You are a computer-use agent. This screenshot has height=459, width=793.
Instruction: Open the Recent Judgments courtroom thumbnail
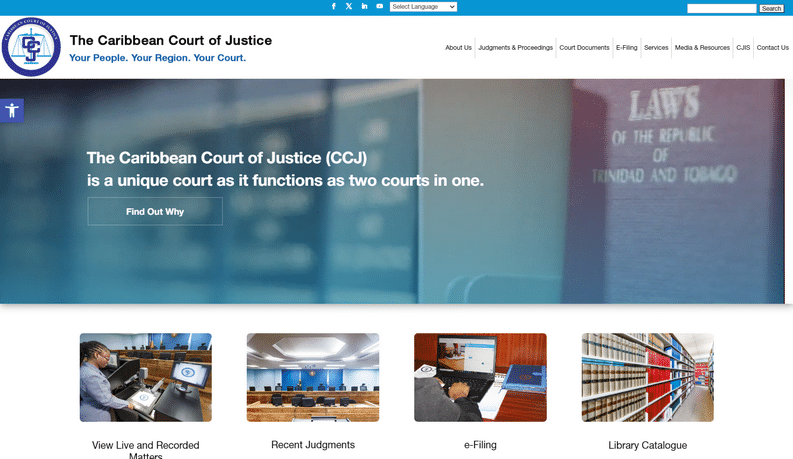[313, 377]
